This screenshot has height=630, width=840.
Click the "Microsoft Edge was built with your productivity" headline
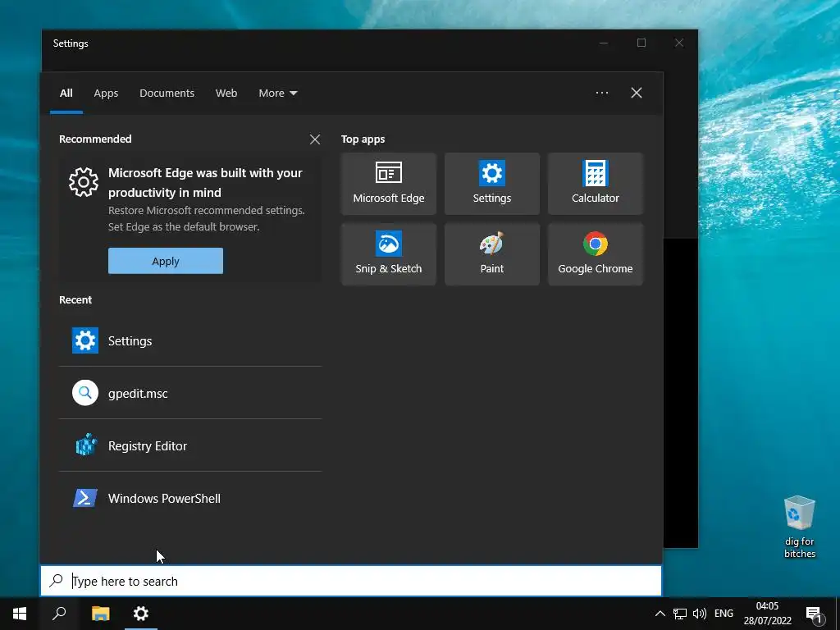click(205, 183)
